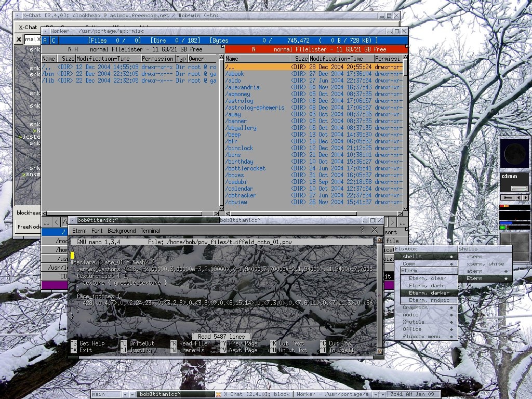Expand the Comm submenu in Fluxbox menu
The image size is (532, 399).
(426, 263)
